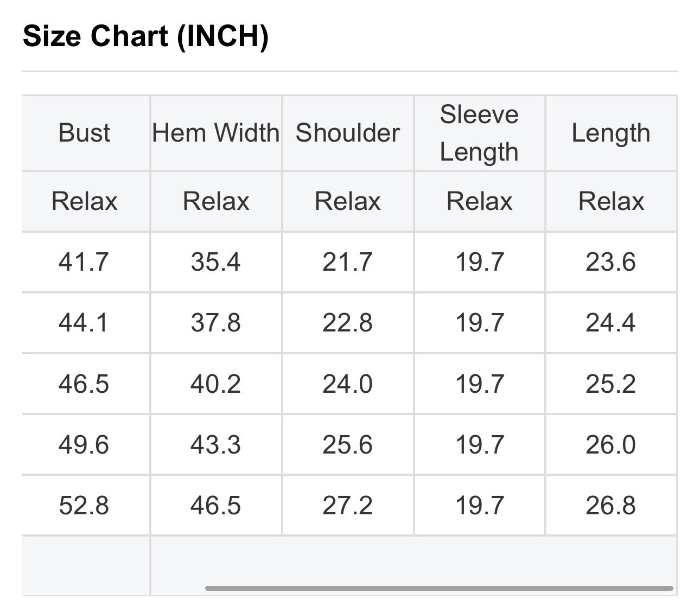
Task: Select the 35.4 hem width cell
Action: point(216,263)
